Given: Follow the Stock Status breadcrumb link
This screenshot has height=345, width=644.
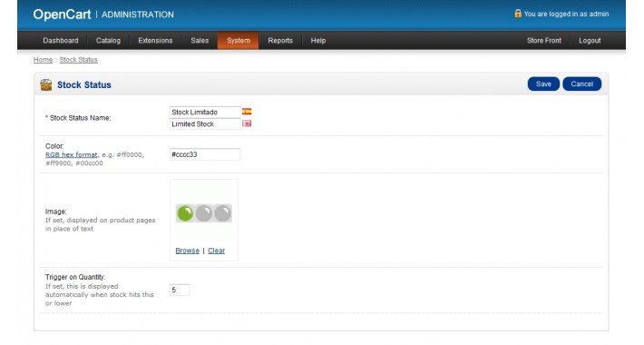Looking at the screenshot, I should pos(78,60).
